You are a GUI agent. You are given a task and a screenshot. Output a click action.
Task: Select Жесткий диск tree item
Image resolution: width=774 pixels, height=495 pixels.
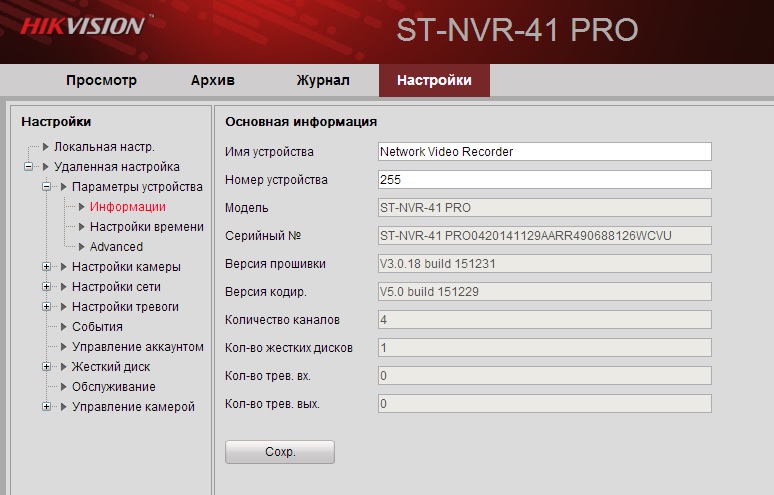pyautogui.click(x=111, y=367)
